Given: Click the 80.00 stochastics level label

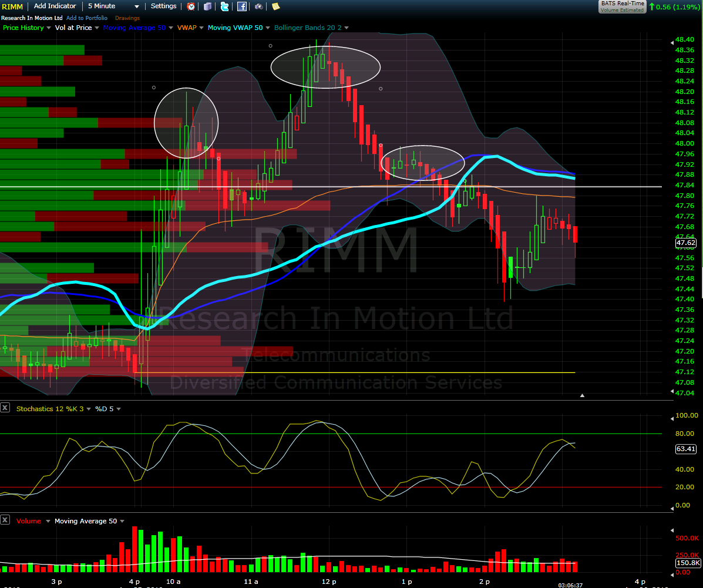Looking at the screenshot, I should tap(685, 434).
